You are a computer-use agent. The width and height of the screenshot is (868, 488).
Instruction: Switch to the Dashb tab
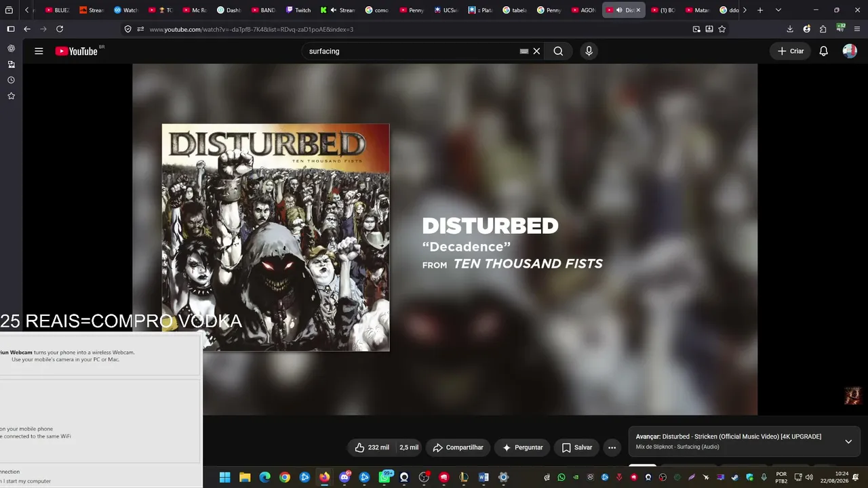229,10
